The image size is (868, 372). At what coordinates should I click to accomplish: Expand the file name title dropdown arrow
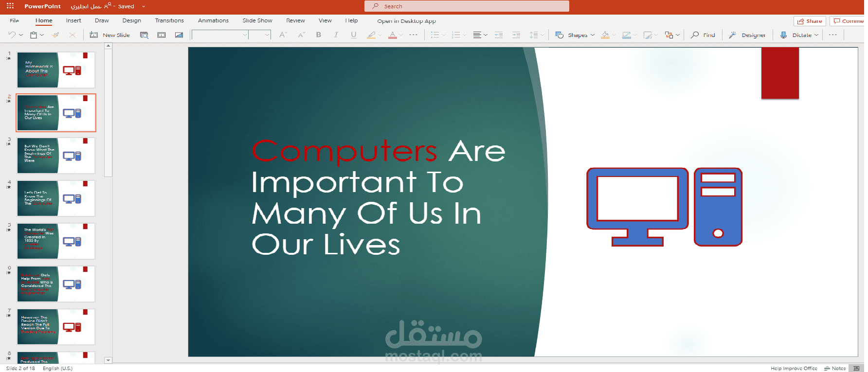(144, 6)
